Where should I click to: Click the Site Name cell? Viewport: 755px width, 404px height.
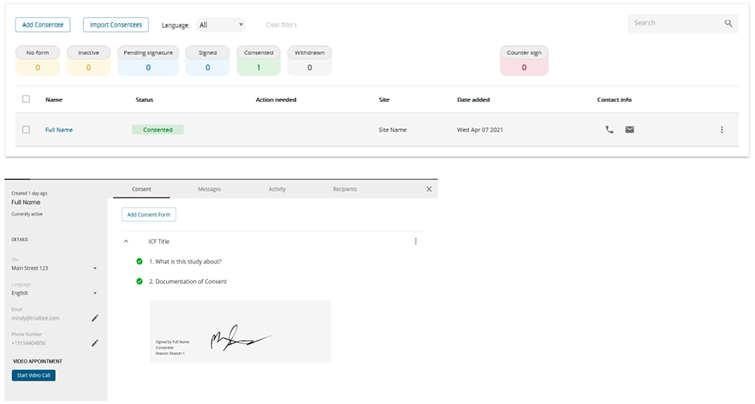392,130
